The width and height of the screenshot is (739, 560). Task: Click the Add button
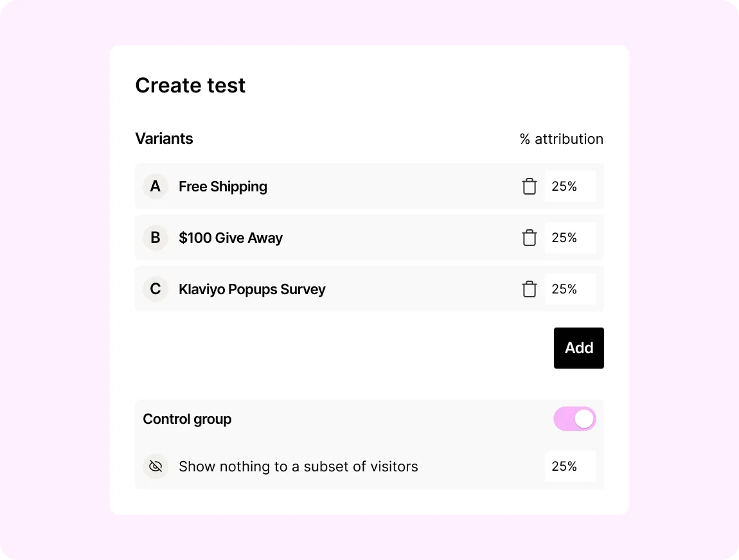(578, 347)
